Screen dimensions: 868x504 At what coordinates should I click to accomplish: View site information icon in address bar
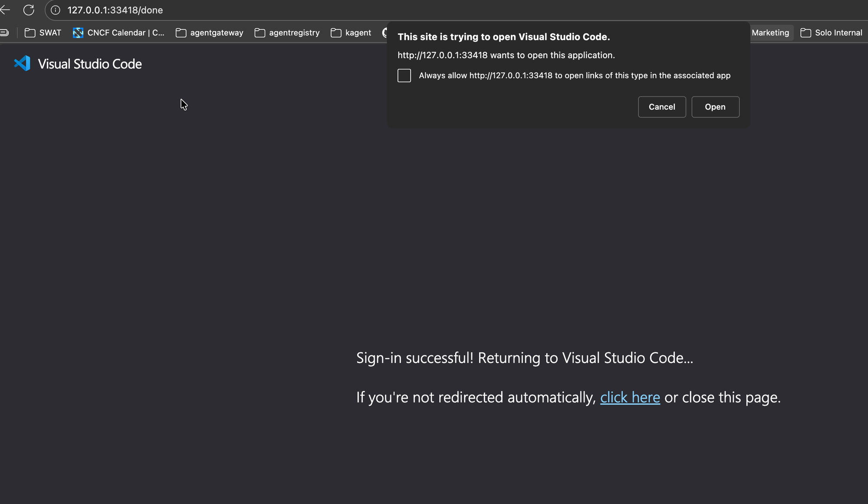click(x=56, y=10)
